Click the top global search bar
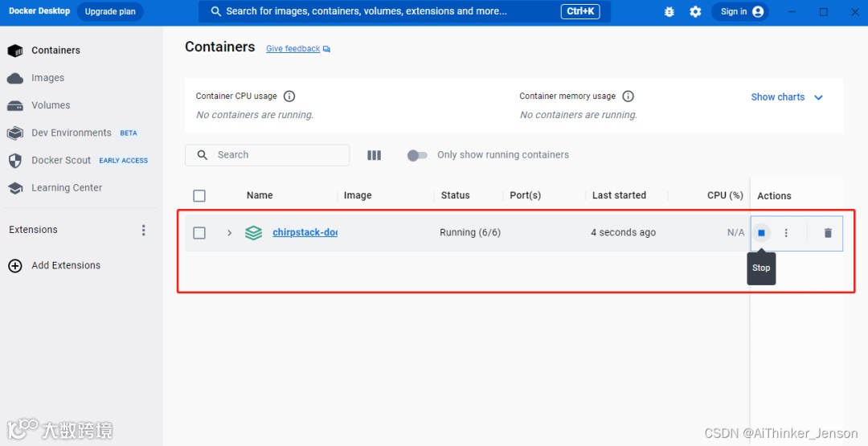This screenshot has height=446, width=868. [x=404, y=11]
